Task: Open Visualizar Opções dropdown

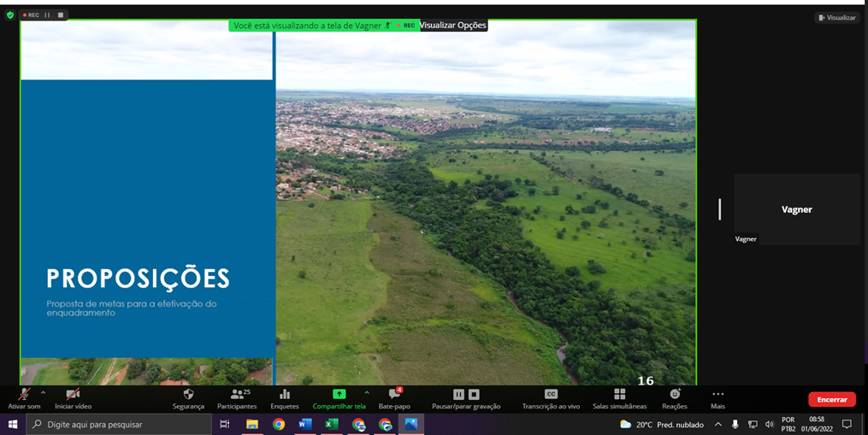Action: click(x=453, y=25)
